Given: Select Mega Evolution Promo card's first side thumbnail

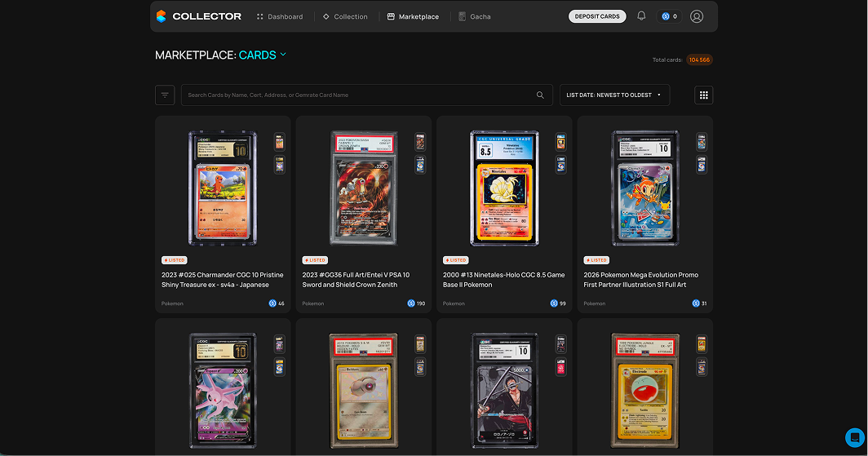Looking at the screenshot, I should point(702,142).
